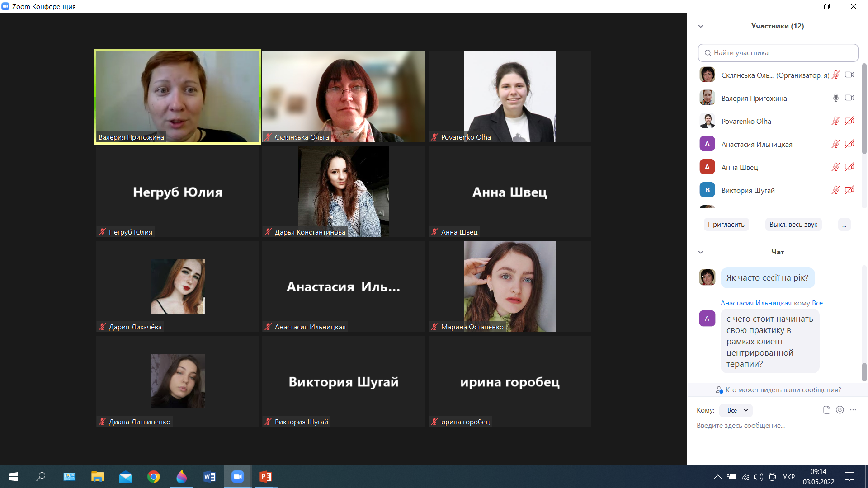Toggle camera icon for Склянська Ольга organizer row
The image size is (868, 488).
(x=849, y=75)
